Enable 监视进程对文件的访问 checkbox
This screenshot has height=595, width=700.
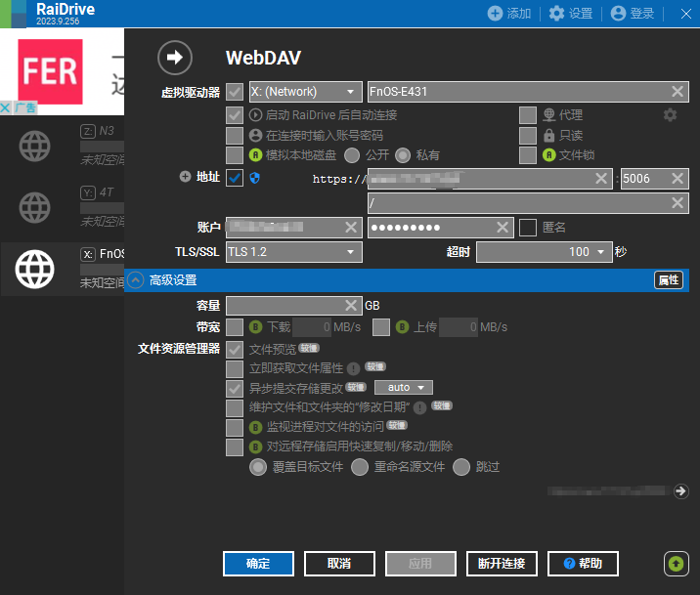[235, 428]
